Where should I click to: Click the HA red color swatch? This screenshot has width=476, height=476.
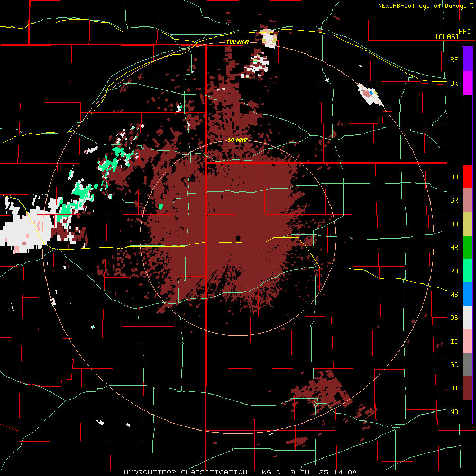[x=467, y=177]
